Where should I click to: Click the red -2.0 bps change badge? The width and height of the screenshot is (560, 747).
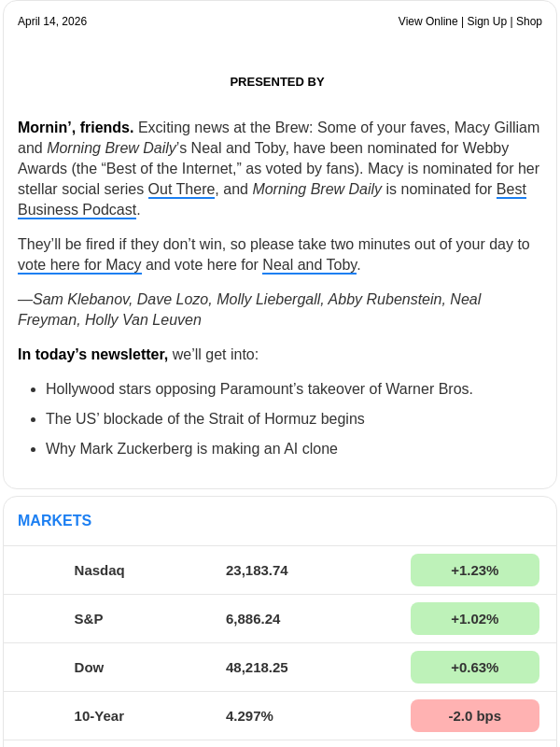tap(474, 716)
